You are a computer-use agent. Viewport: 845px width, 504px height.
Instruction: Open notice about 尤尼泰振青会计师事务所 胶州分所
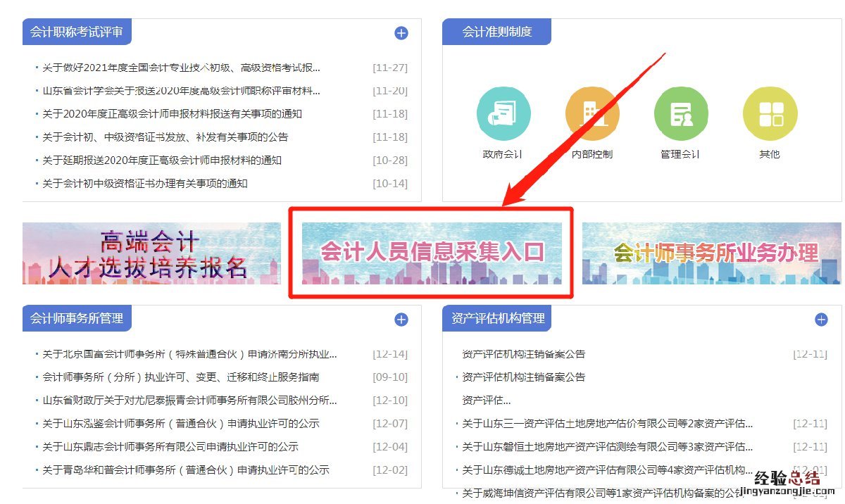click(x=189, y=401)
